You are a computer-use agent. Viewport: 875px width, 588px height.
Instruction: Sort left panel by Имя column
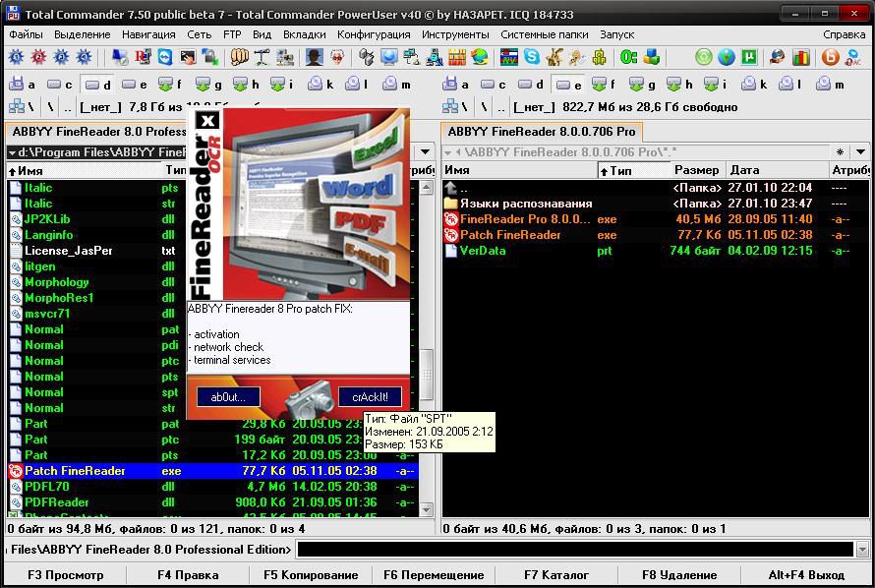tap(84, 170)
